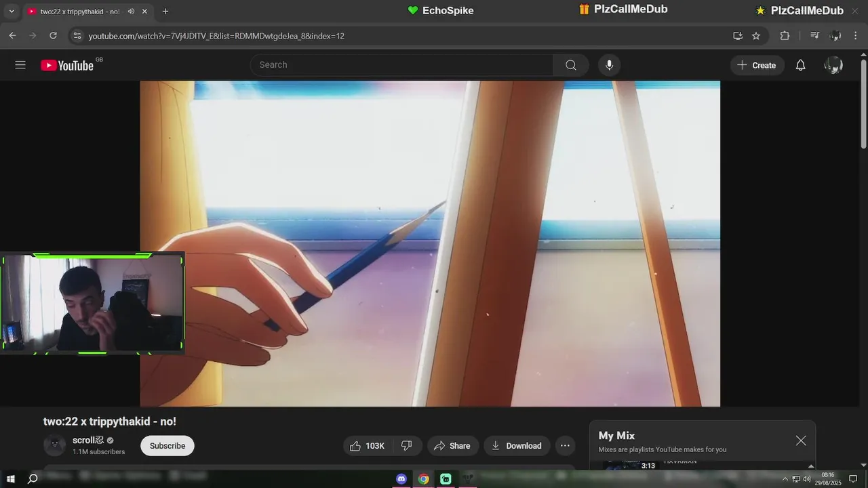
Task: Open the green taskbar app icon
Action: tap(446, 479)
